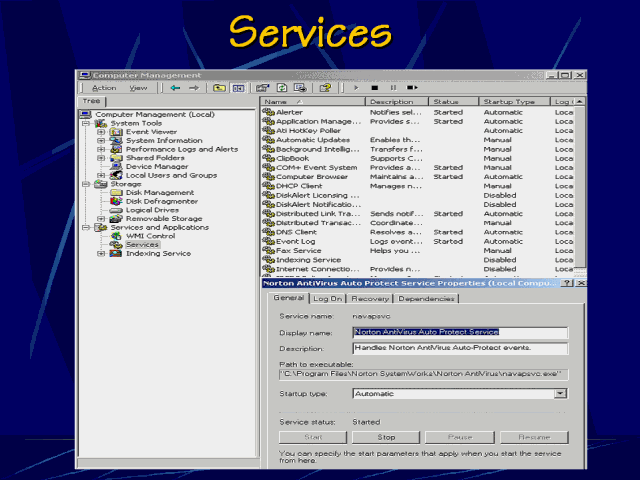Expand the Indexing Service tree node

pyautogui.click(x=101, y=254)
